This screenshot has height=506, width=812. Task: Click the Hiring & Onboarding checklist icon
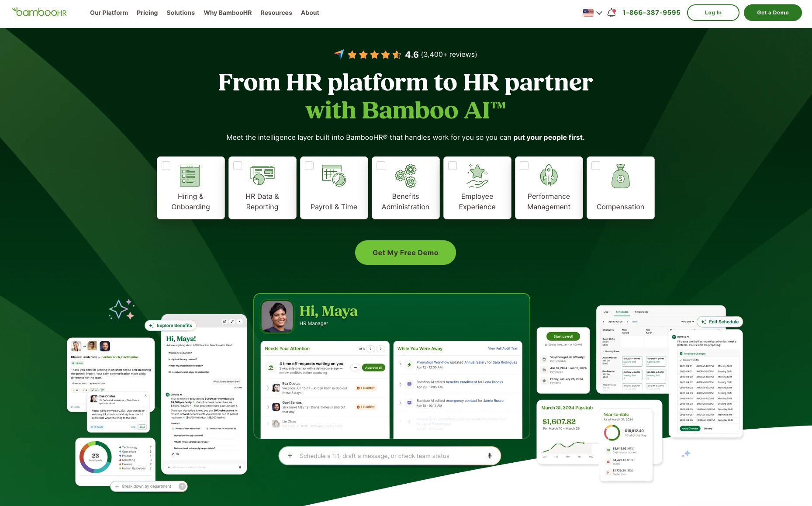coord(190,176)
